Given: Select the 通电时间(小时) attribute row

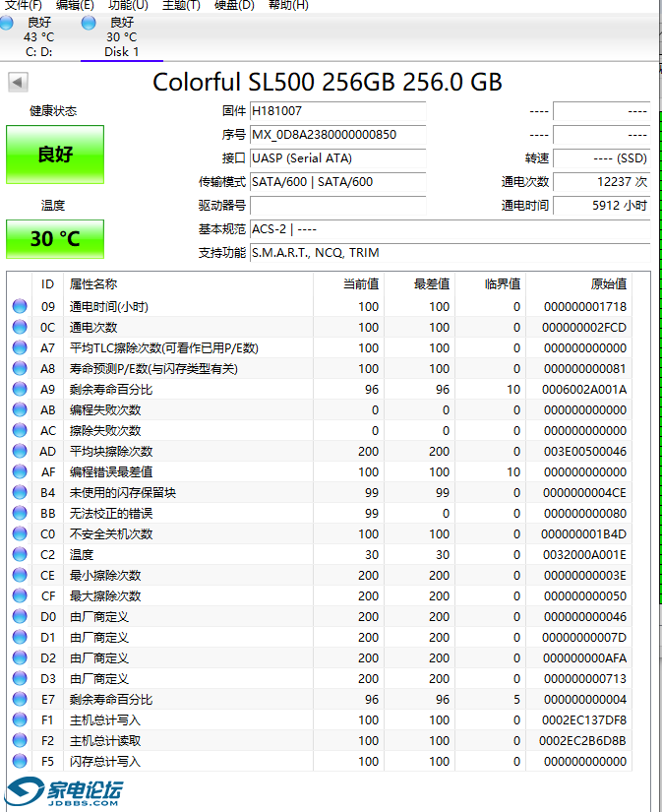Looking at the screenshot, I should (320, 306).
